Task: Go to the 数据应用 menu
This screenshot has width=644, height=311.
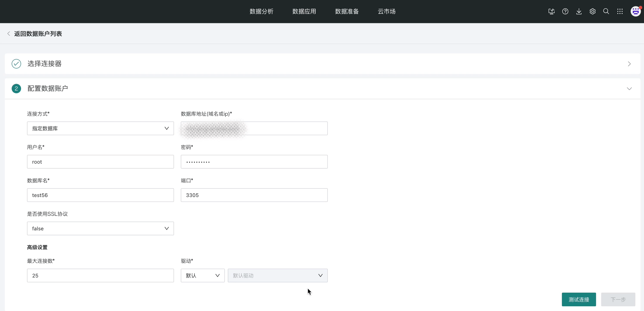Action: 304,11
